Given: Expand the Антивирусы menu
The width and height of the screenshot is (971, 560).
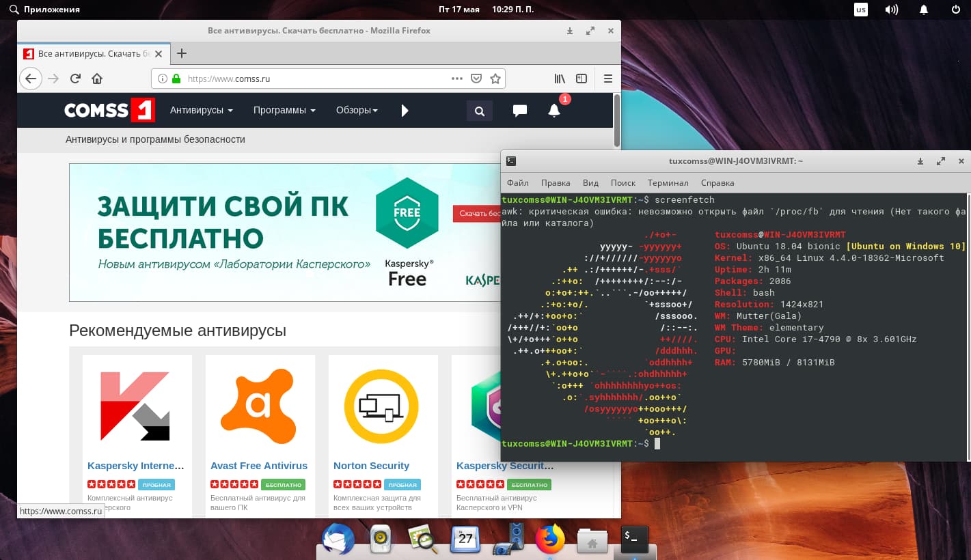Looking at the screenshot, I should [x=201, y=110].
